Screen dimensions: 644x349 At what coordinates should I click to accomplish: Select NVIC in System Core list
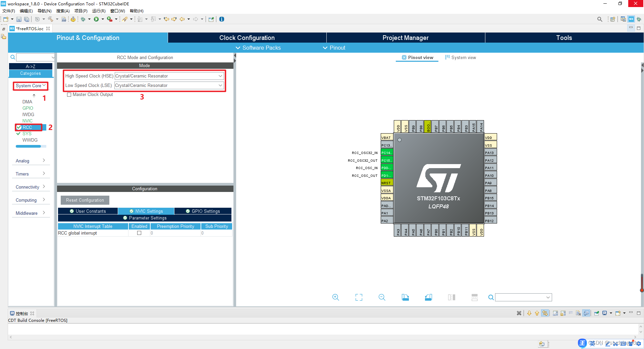(x=28, y=121)
